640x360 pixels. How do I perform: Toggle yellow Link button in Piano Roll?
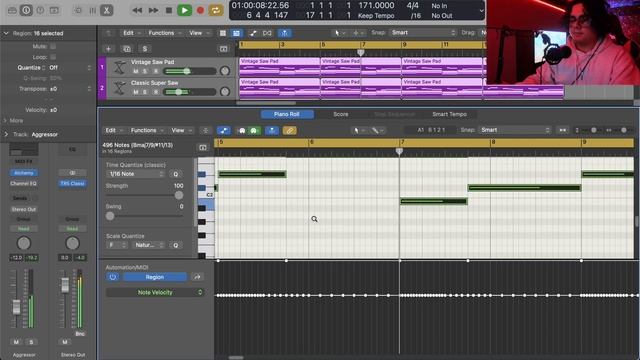(x=290, y=131)
